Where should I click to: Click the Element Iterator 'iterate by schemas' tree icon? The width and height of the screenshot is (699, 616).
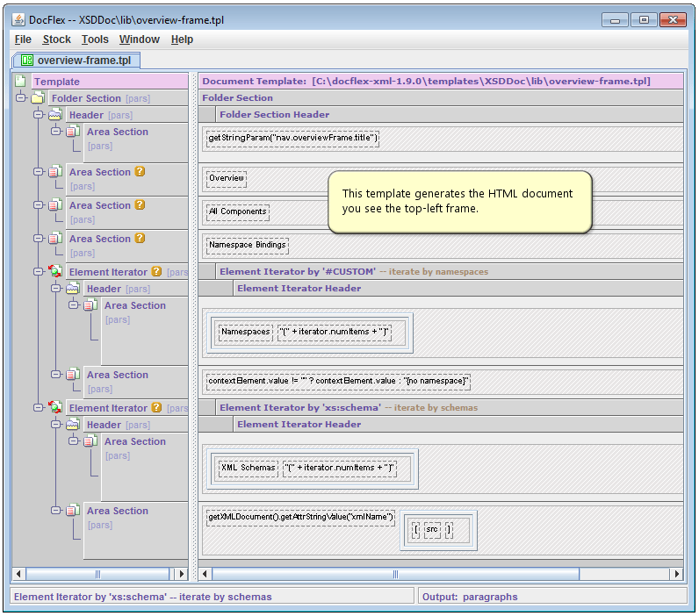pos(55,408)
